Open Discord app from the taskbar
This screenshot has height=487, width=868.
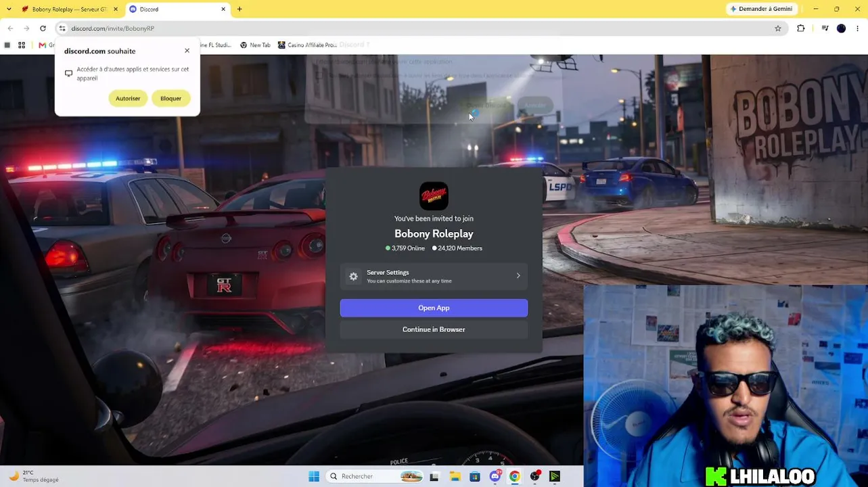point(495,476)
